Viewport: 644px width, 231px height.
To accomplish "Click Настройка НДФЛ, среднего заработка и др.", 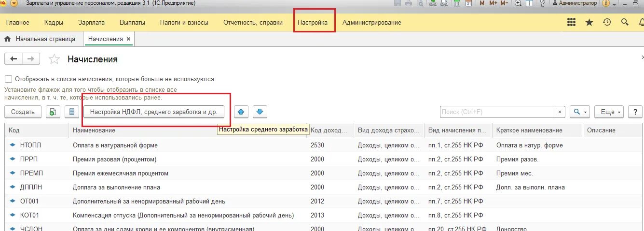I will [x=154, y=112].
